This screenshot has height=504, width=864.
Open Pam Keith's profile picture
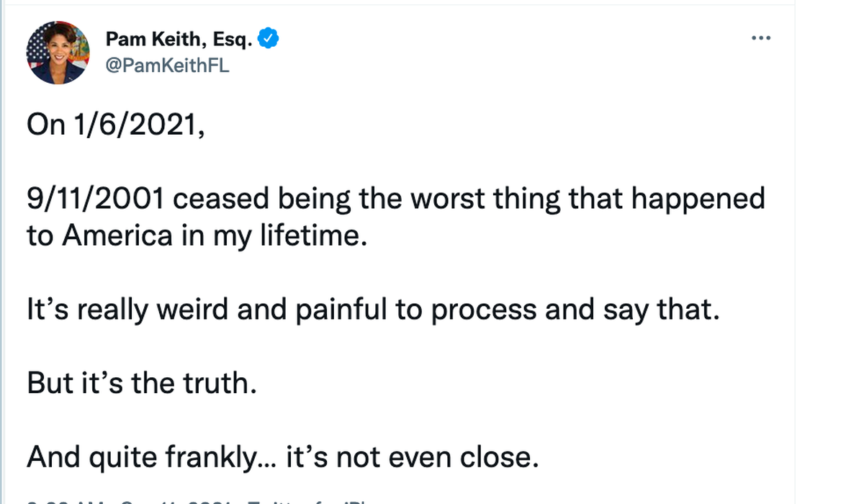tap(58, 53)
